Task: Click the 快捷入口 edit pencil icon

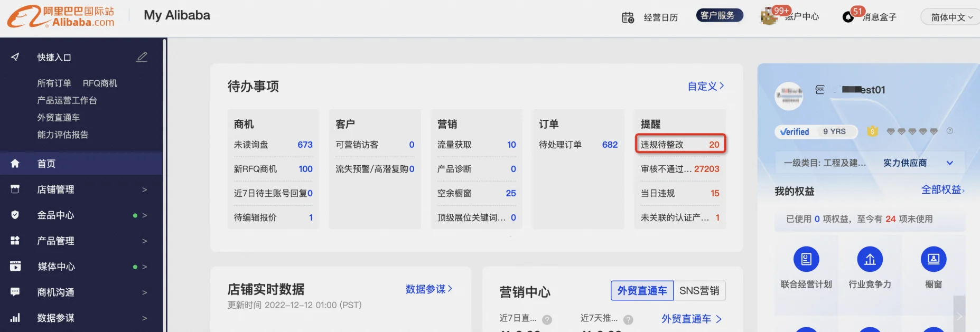Action: tap(142, 57)
